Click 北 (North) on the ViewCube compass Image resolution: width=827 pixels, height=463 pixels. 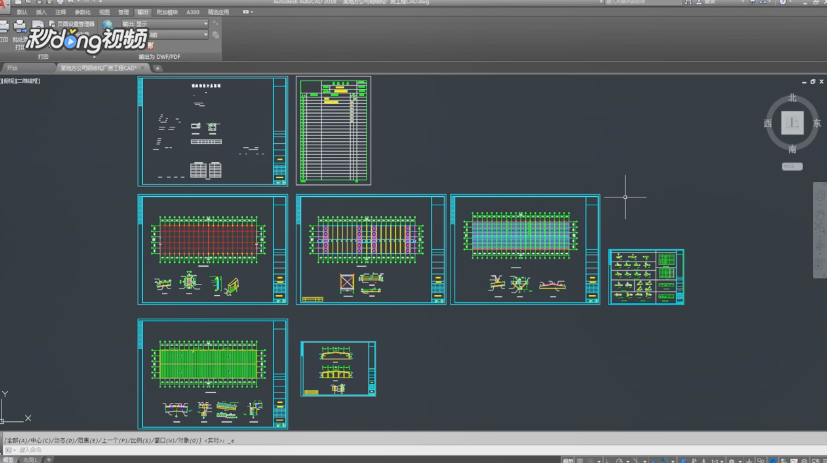(x=792, y=98)
